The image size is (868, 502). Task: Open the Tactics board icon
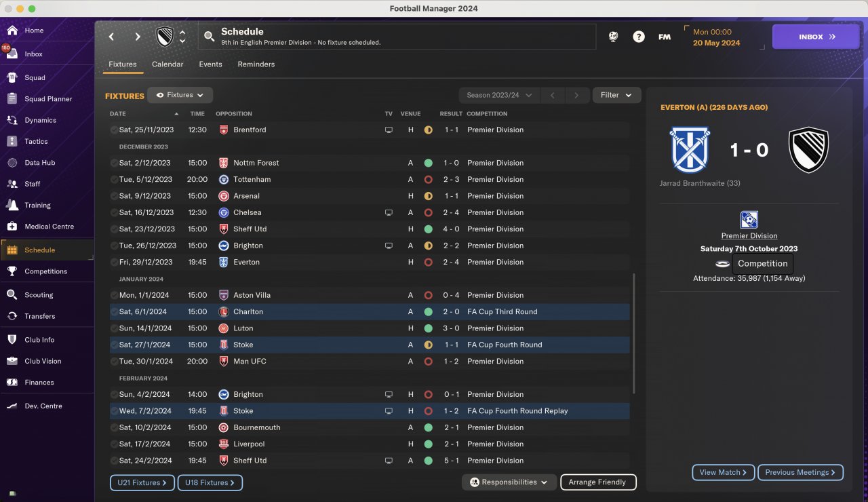tap(12, 141)
